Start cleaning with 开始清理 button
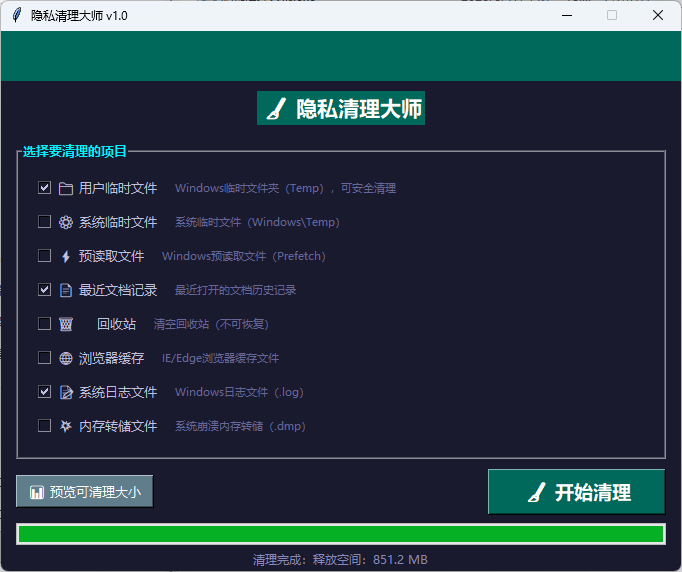This screenshot has width=682, height=572. 576,492
